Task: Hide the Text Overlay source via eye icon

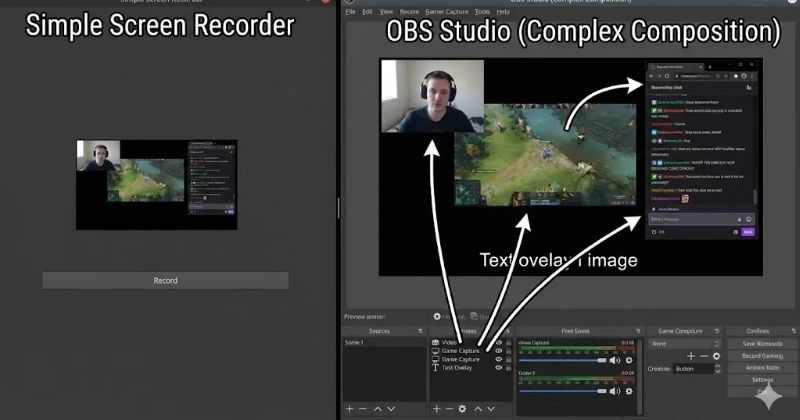Action: point(499,367)
